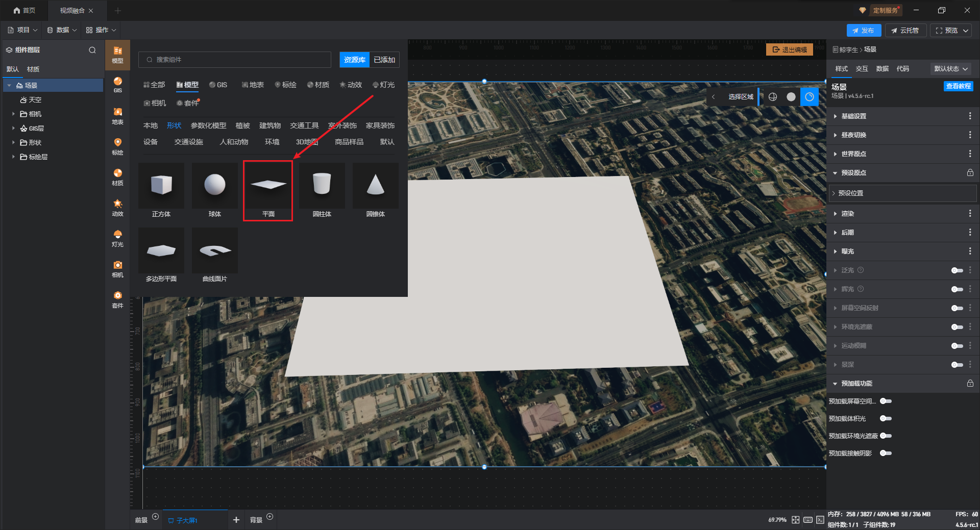Screen dimensions: 980x530
Task: Toggle the 景深 depth of field switch
Action: pos(957,365)
